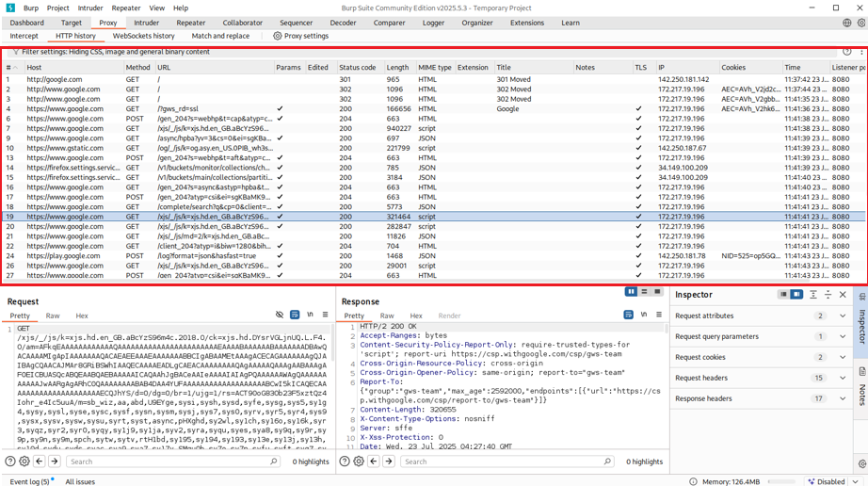The image size is (868, 486).
Task: Toggle show newline characters in Response
Action: tap(644, 315)
